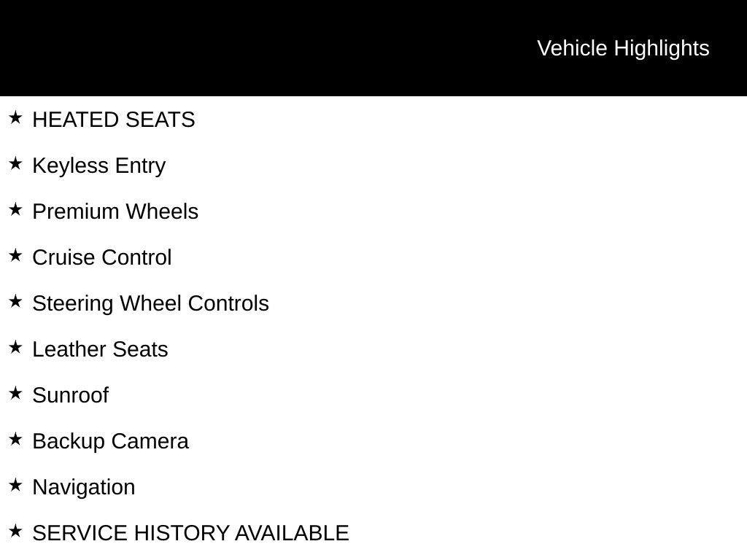Click the Backup Camera text
Viewport: 747px width, 560px height.
click(110, 441)
